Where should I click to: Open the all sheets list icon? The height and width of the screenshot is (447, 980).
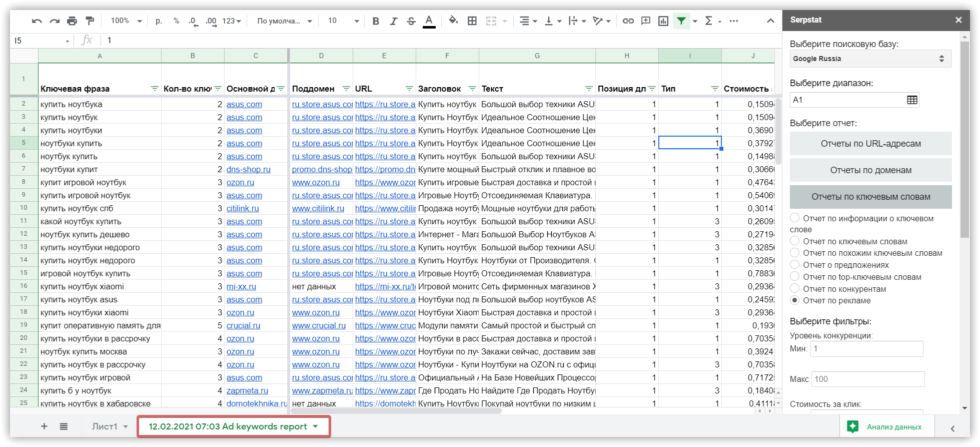tap(64, 426)
